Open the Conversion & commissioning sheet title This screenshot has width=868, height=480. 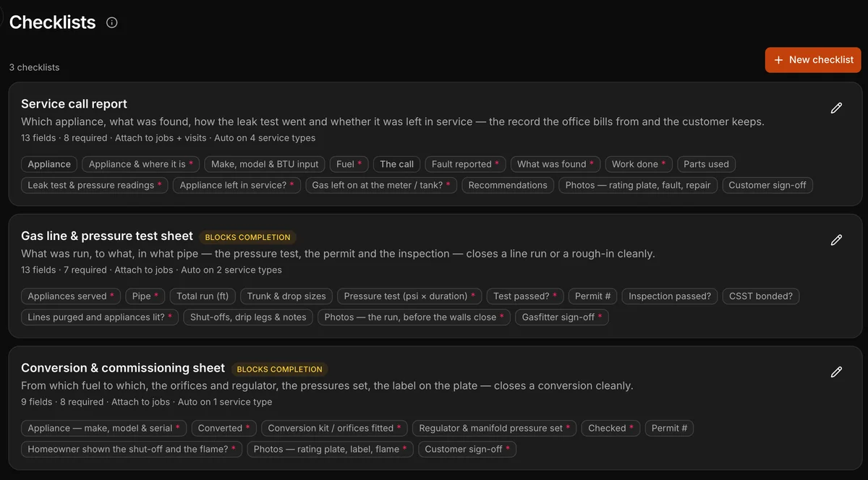pyautogui.click(x=123, y=368)
